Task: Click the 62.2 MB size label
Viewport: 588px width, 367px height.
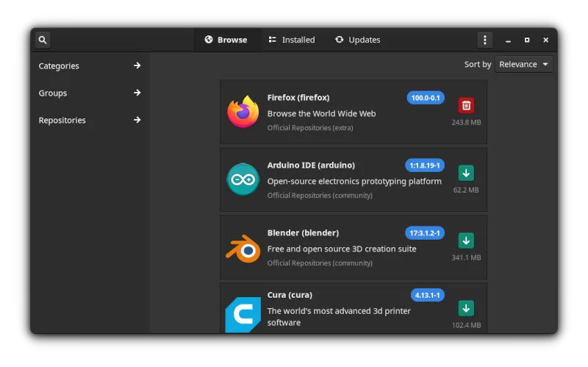Action: pos(466,190)
